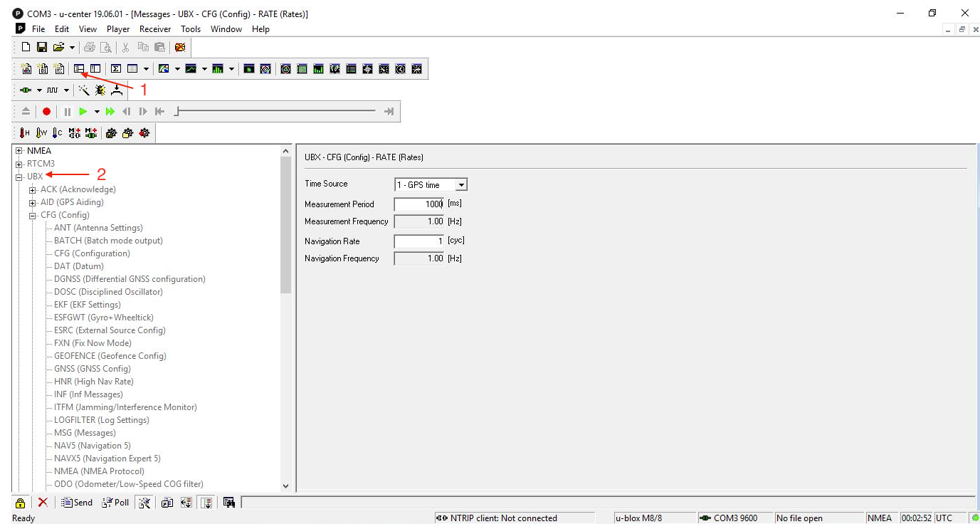This screenshot has height=524, width=980.
Task: Toggle autopolling icon next to Poll
Action: pos(144,503)
